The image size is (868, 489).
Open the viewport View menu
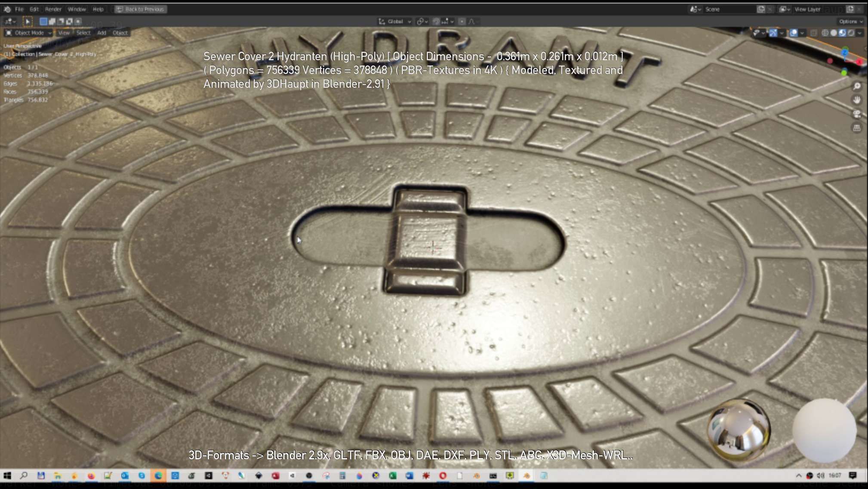pos(64,33)
